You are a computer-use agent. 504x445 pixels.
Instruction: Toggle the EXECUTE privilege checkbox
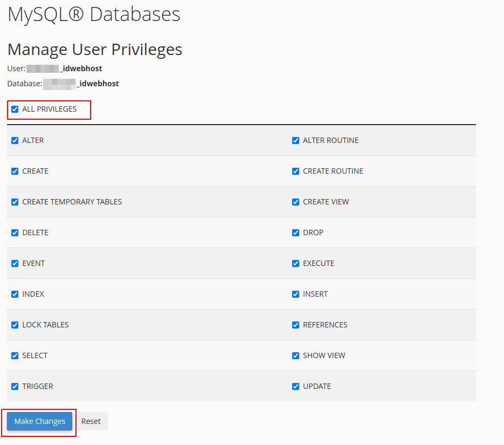tap(296, 263)
